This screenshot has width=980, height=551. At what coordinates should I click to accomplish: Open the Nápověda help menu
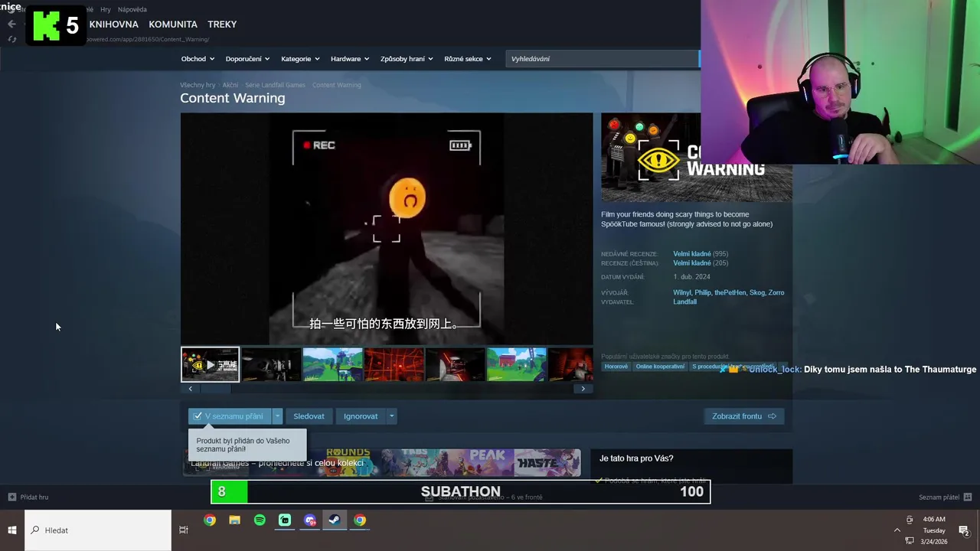(132, 10)
